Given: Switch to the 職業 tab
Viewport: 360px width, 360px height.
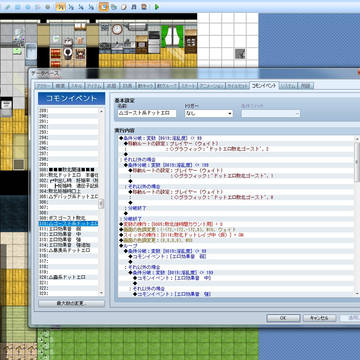Looking at the screenshot, I should pyautogui.click(x=60, y=86).
